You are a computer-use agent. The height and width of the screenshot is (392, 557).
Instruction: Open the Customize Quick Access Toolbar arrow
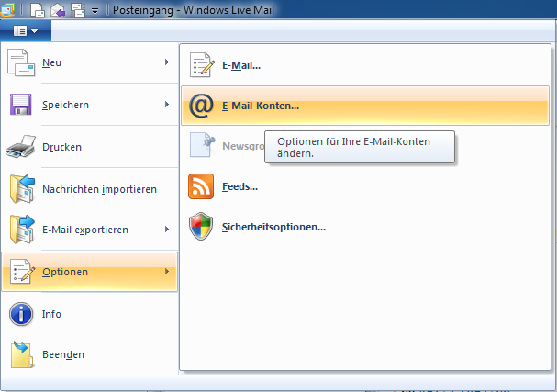coord(95,11)
